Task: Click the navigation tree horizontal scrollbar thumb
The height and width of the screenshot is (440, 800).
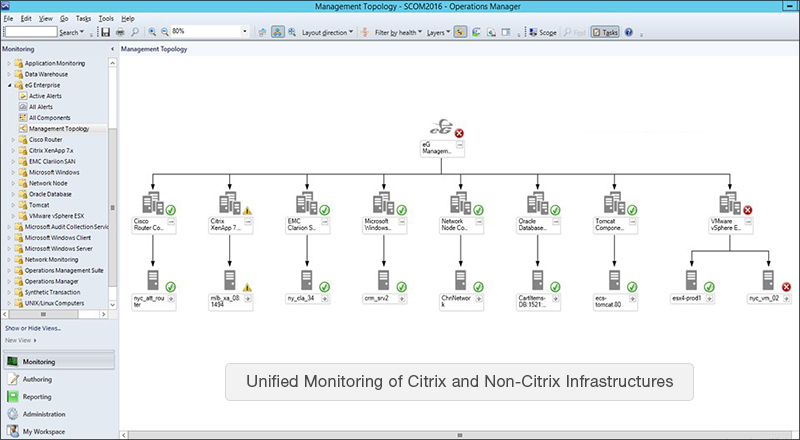Action: coord(43,314)
